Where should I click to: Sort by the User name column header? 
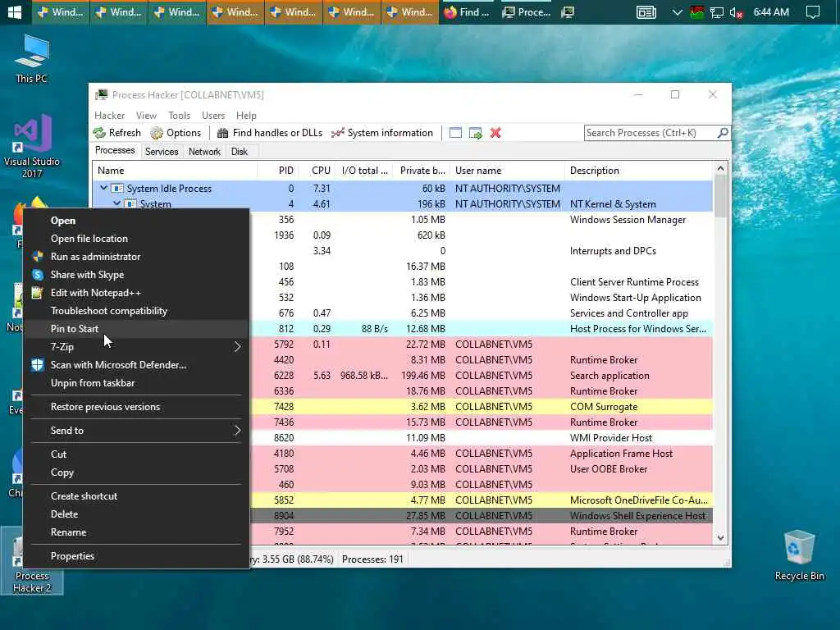[507, 171]
